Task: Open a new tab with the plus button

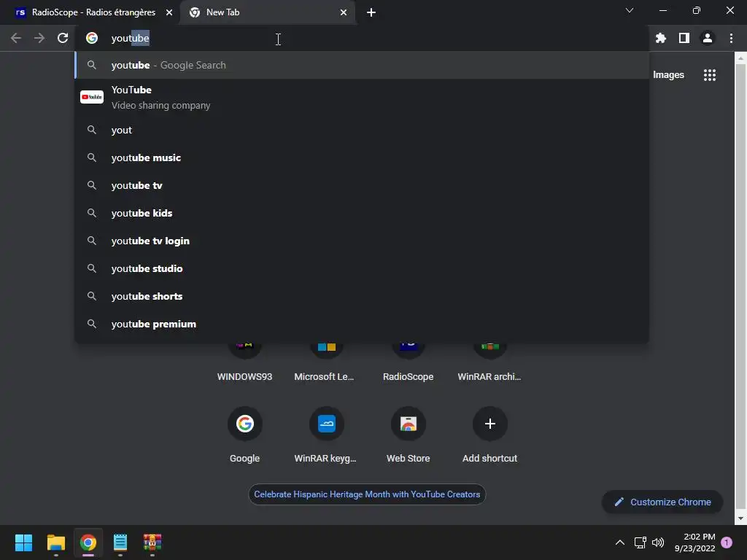Action: 371,12
